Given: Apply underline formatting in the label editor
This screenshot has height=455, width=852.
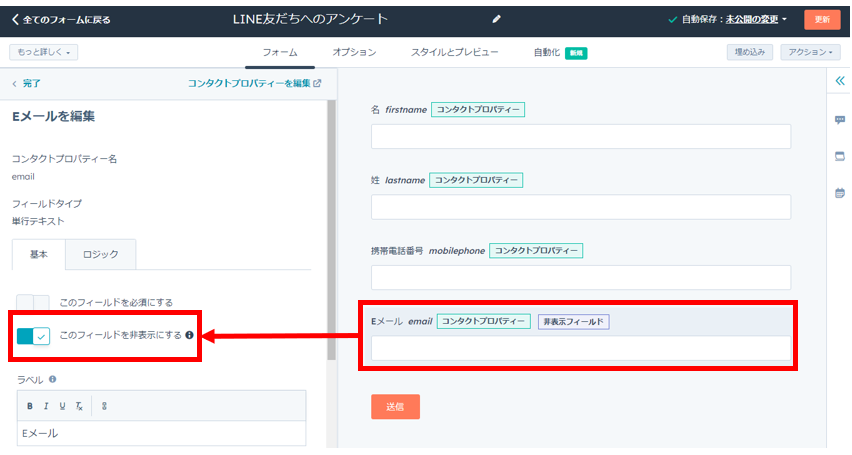Looking at the screenshot, I should pos(62,406).
